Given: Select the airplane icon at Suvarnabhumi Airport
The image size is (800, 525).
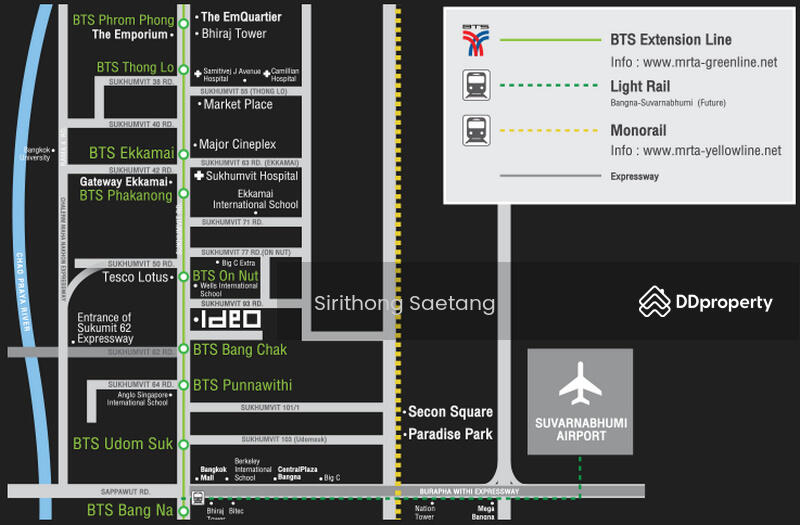Looking at the screenshot, I should pos(580,383).
